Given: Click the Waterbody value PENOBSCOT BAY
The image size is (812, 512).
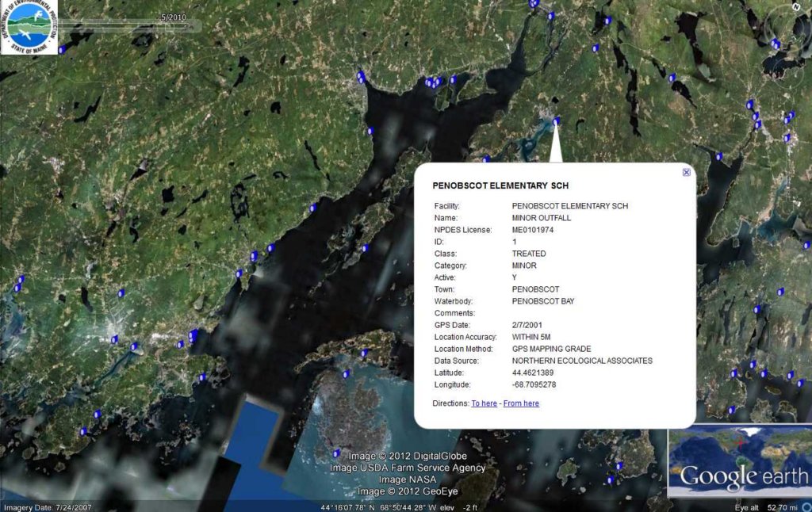Looking at the screenshot, I should tap(542, 301).
